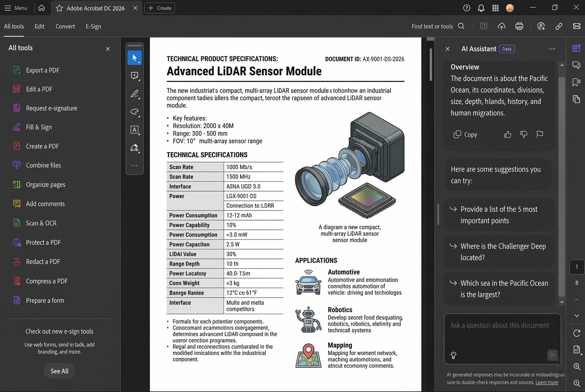Open the Add comment tool
This screenshot has width=585, height=392.
[x=135, y=76]
